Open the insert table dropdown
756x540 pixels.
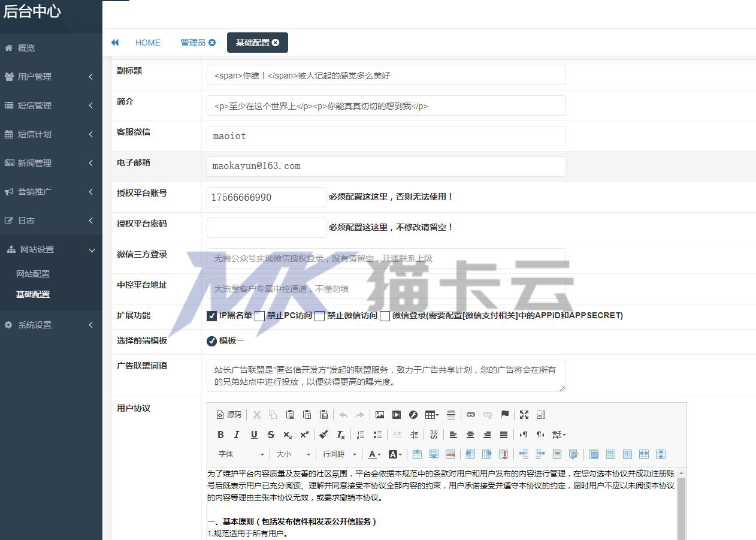(432, 415)
